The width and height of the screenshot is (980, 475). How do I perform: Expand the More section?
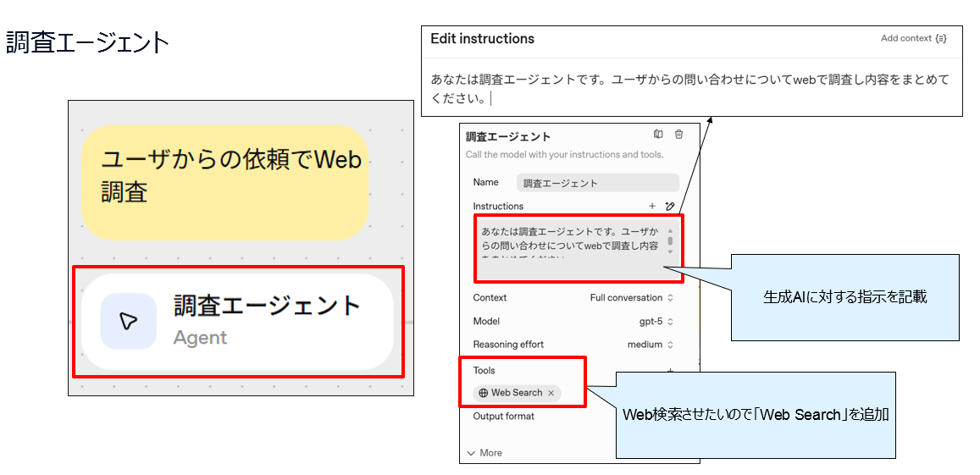pos(485,452)
